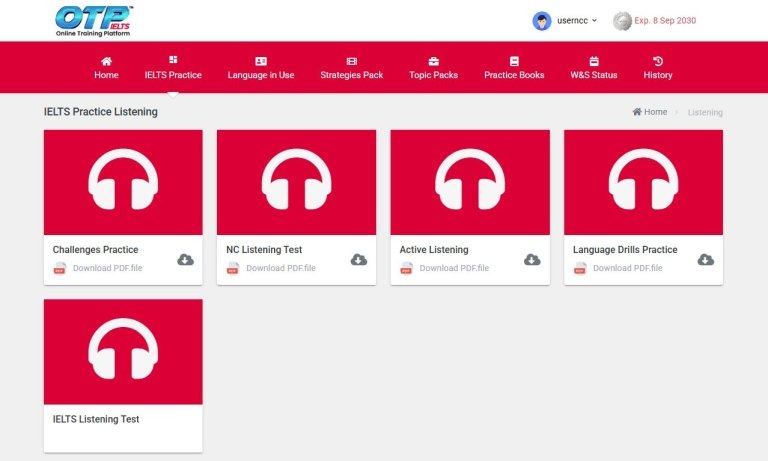768x461 pixels.
Task: Click the PDF file icon under Challenges Practice
Action: pyautogui.click(x=60, y=268)
